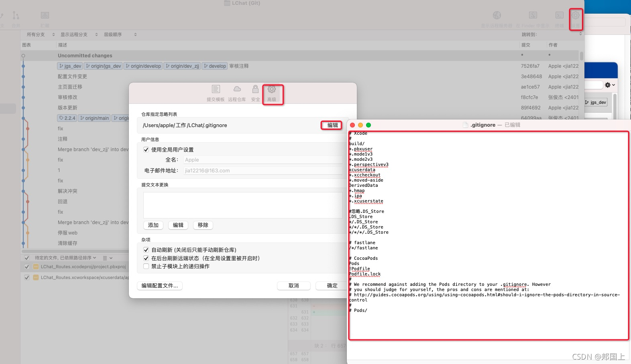Switch to the 远程仓库 settings tab
The width and height of the screenshot is (631, 364).
[237, 93]
